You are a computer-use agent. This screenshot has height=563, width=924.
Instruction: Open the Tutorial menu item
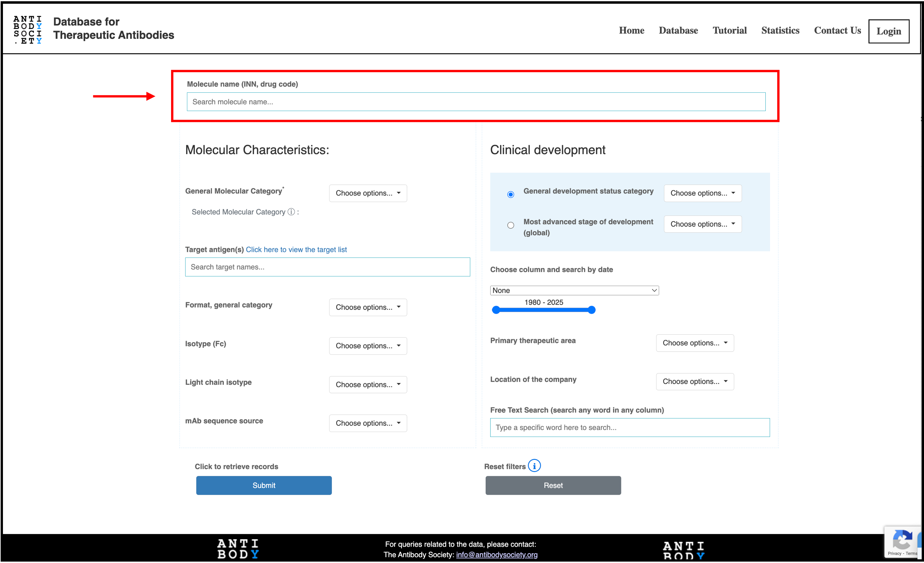pos(729,30)
